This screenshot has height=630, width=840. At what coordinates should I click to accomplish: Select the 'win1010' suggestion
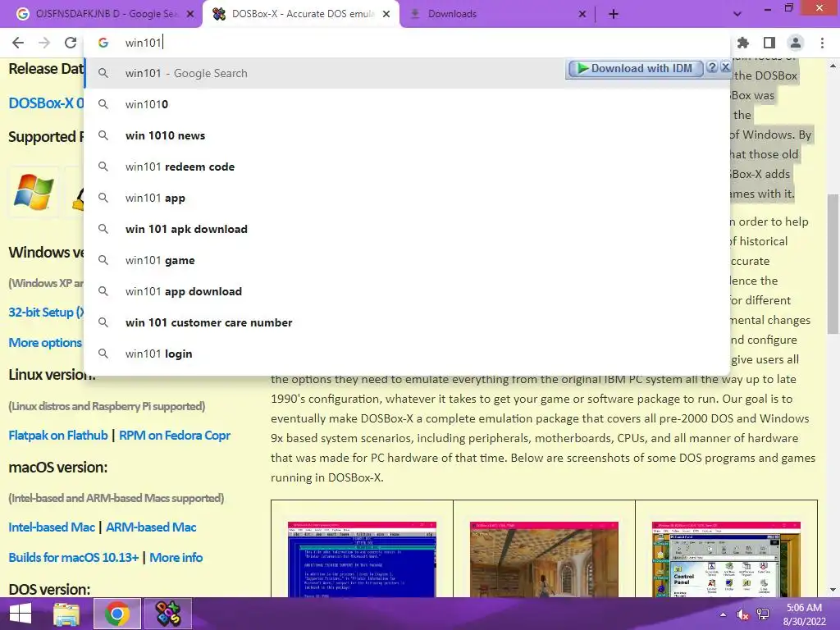coord(407,104)
